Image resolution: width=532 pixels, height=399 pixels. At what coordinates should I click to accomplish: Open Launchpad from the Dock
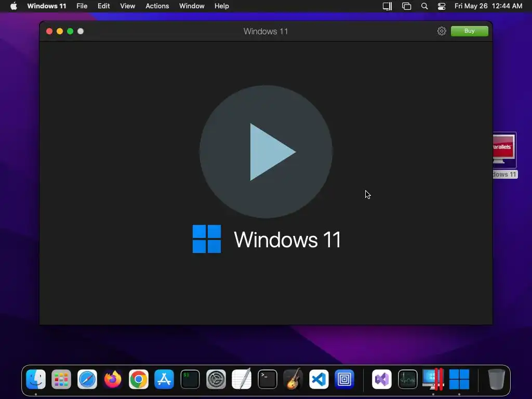61,379
